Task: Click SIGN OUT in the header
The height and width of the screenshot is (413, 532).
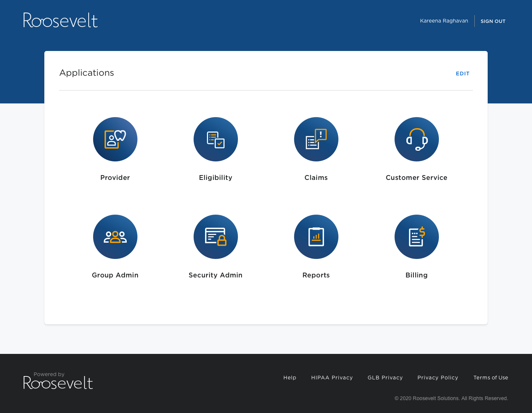Action: (x=493, y=21)
